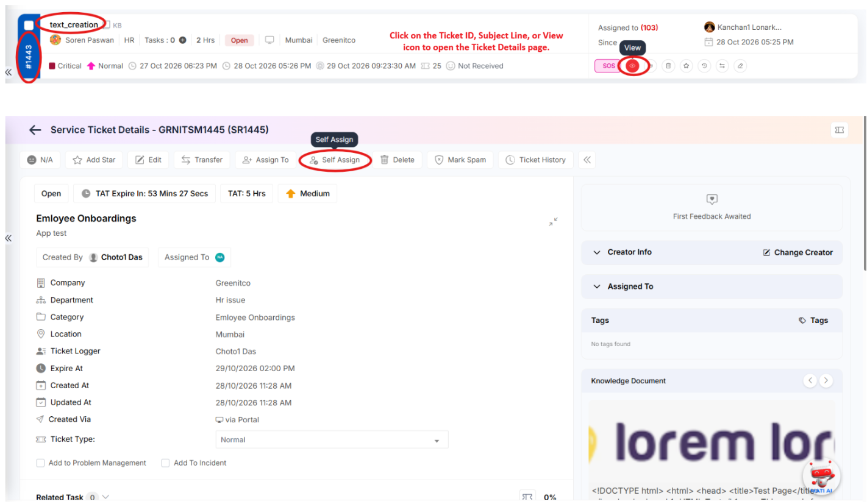Expand the Assigned To panel on the right
The width and height of the screenshot is (867, 504).
point(597,286)
